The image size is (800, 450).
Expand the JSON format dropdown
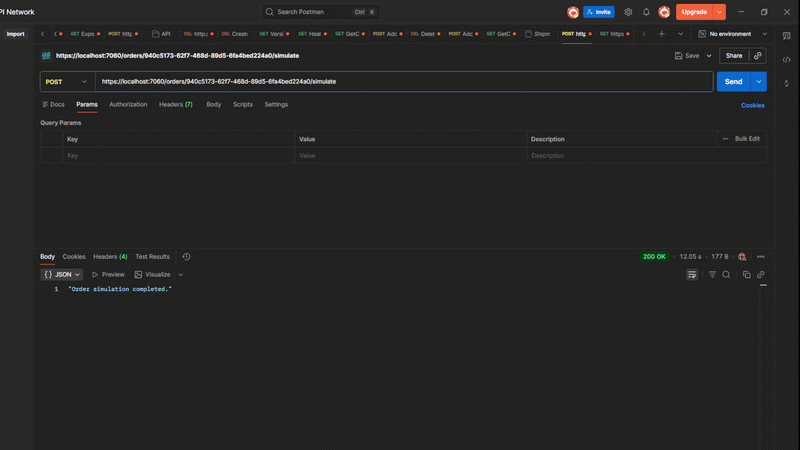pos(62,274)
